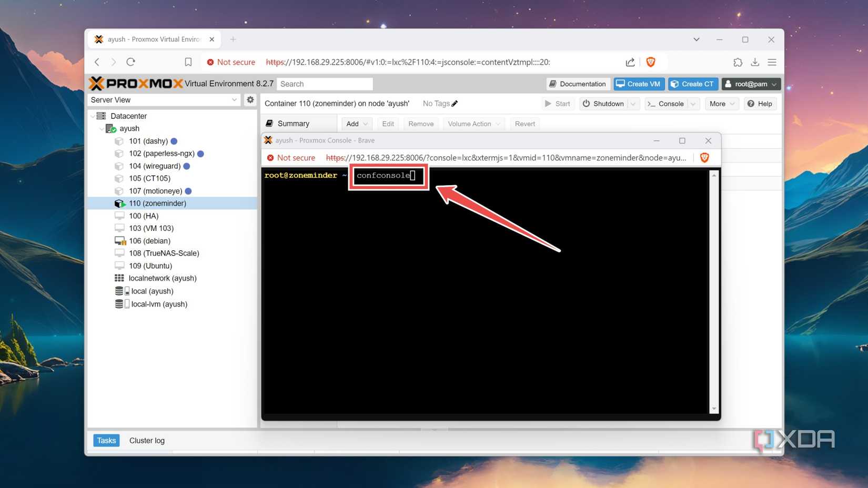Open Brave Shields icon in main address bar
868x488 pixels.
[651, 62]
